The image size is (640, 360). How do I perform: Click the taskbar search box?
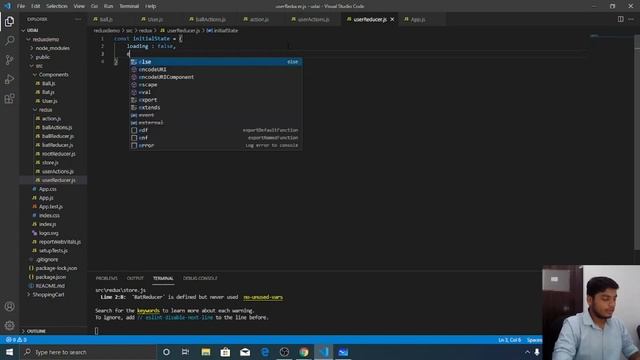88,352
